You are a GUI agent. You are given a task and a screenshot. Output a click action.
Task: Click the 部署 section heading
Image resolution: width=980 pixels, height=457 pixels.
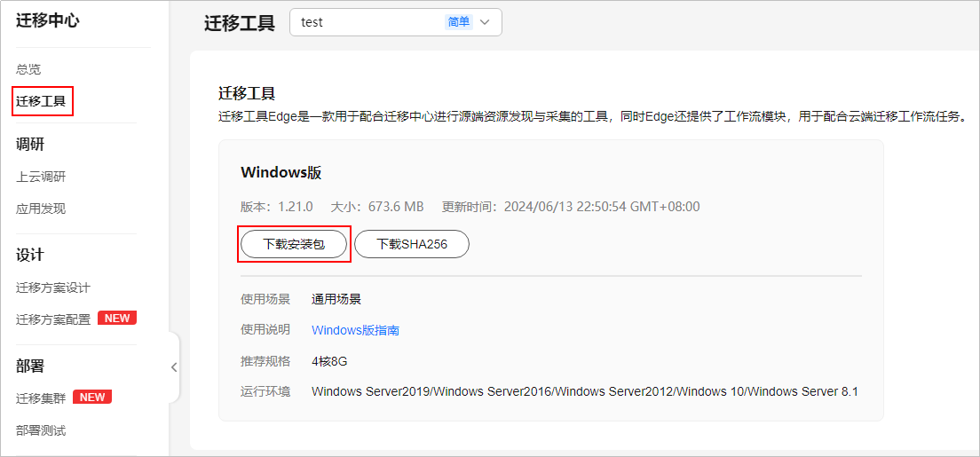30,366
